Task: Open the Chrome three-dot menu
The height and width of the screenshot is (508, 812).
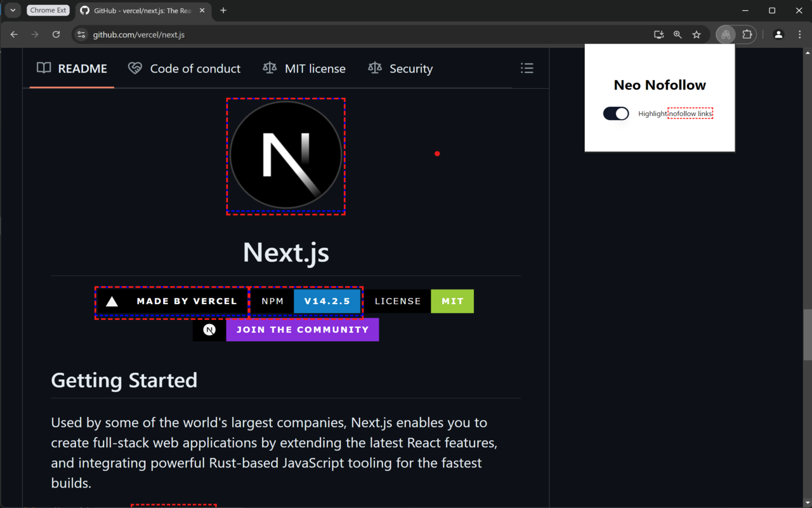Action: pos(799,35)
